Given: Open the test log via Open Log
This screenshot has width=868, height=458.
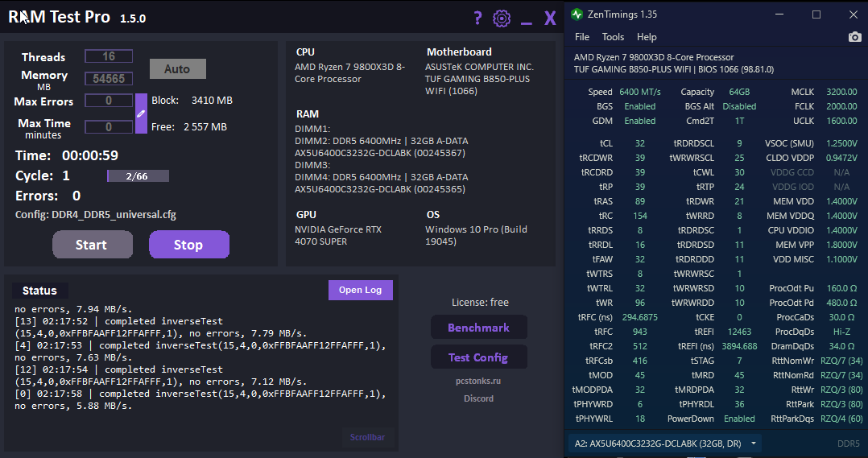Looking at the screenshot, I should 361,290.
